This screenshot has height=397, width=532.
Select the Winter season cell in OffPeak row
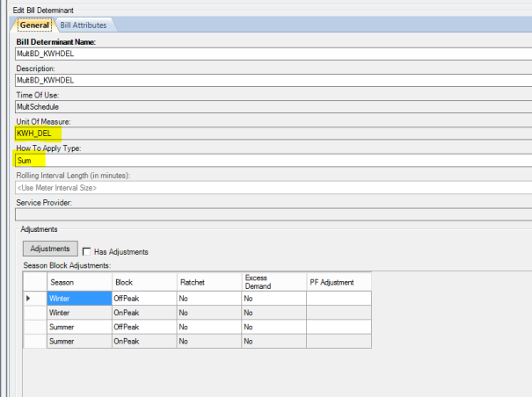[79, 299]
